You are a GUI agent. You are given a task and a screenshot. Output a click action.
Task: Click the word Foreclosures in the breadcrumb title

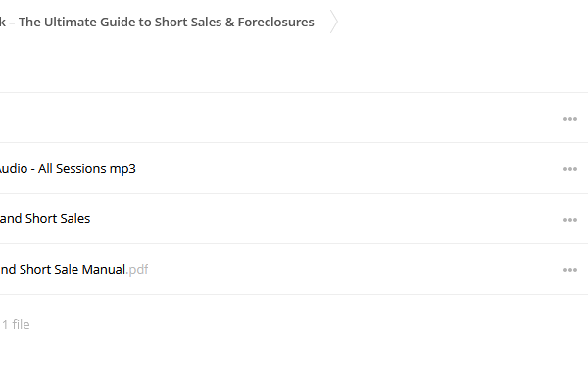276,23
